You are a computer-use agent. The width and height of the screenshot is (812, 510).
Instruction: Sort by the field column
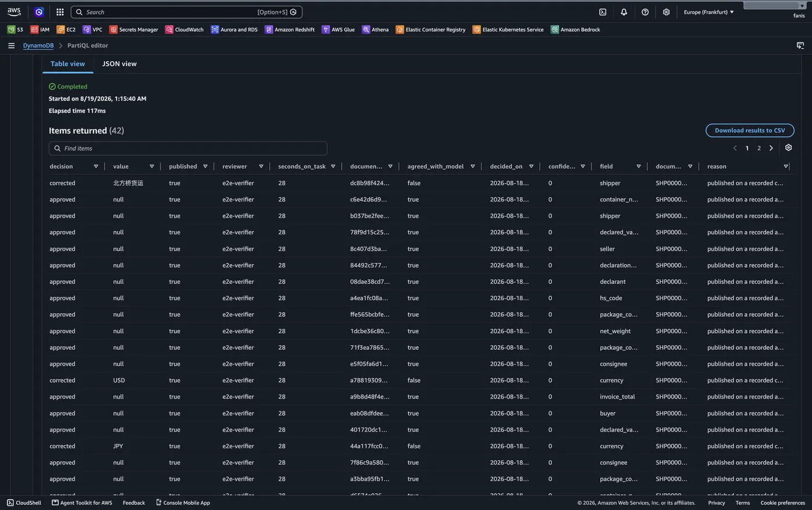(x=639, y=167)
